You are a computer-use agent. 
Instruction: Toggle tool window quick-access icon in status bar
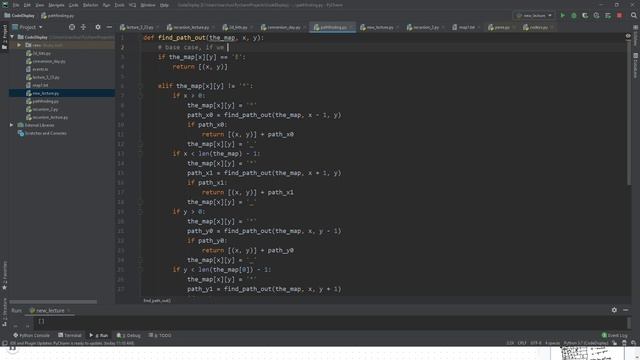[x=4, y=343]
